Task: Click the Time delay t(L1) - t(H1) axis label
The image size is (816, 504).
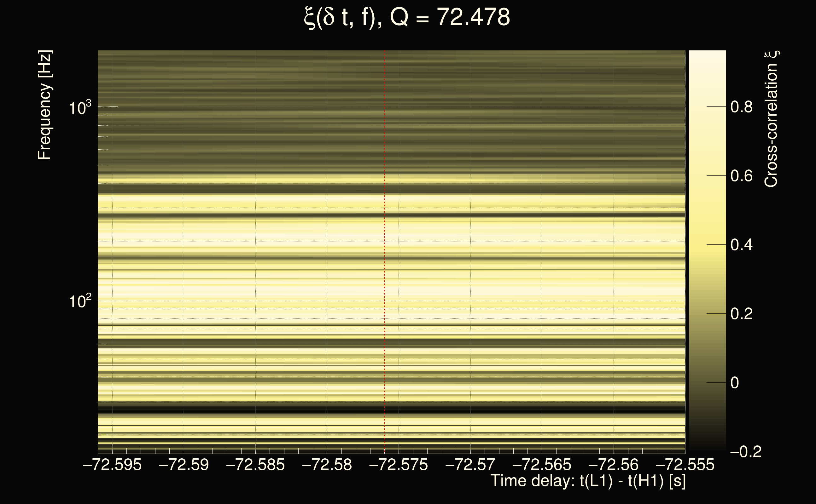Action: pos(588,481)
